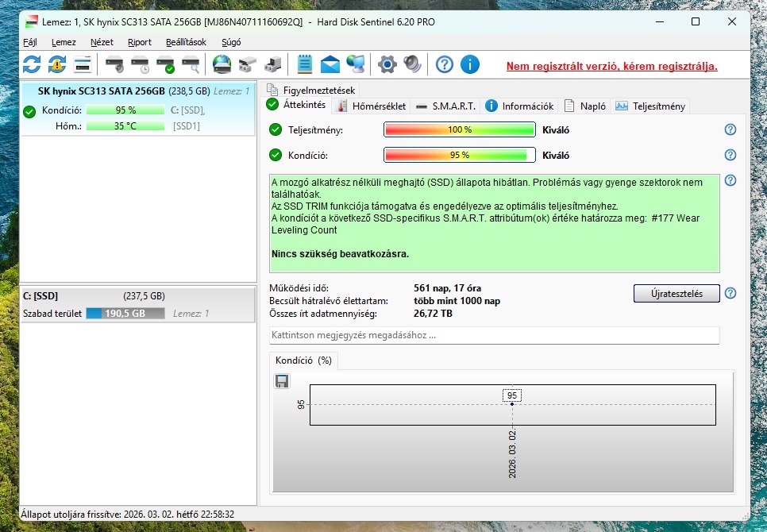Viewport: 767px width, 532px height.
Task: Click the comment field Kattintson megjegyzés megadásához
Action: tap(494, 335)
